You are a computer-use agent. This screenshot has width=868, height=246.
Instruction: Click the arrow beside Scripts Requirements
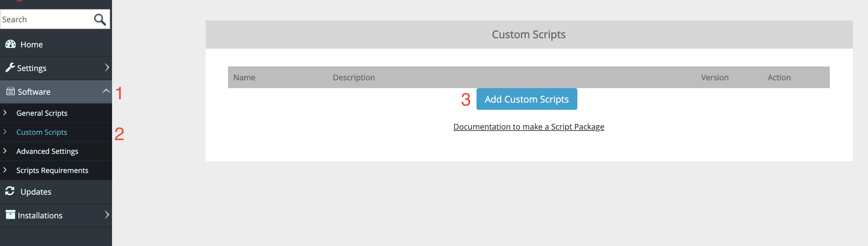click(5, 170)
